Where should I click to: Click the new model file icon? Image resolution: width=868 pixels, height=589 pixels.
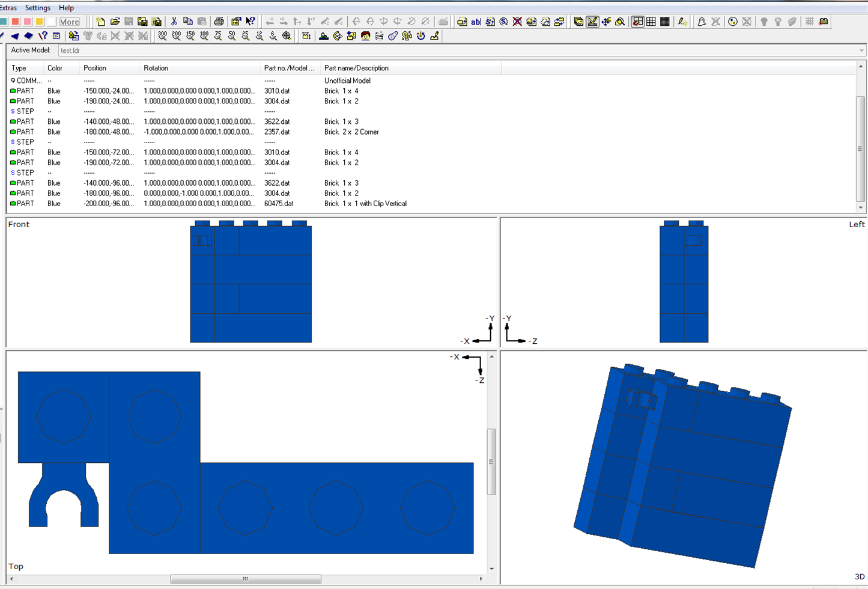[x=101, y=22]
